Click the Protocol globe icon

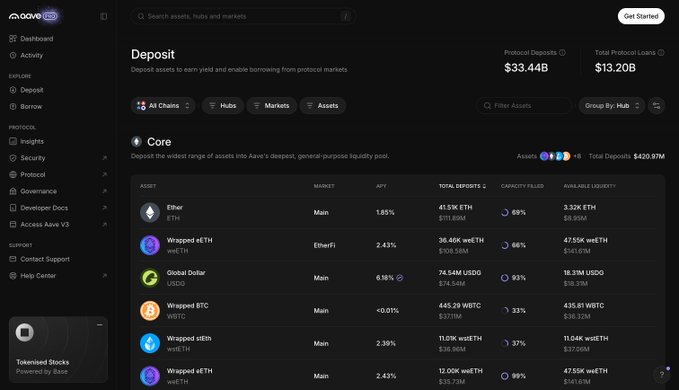pyautogui.click(x=13, y=174)
